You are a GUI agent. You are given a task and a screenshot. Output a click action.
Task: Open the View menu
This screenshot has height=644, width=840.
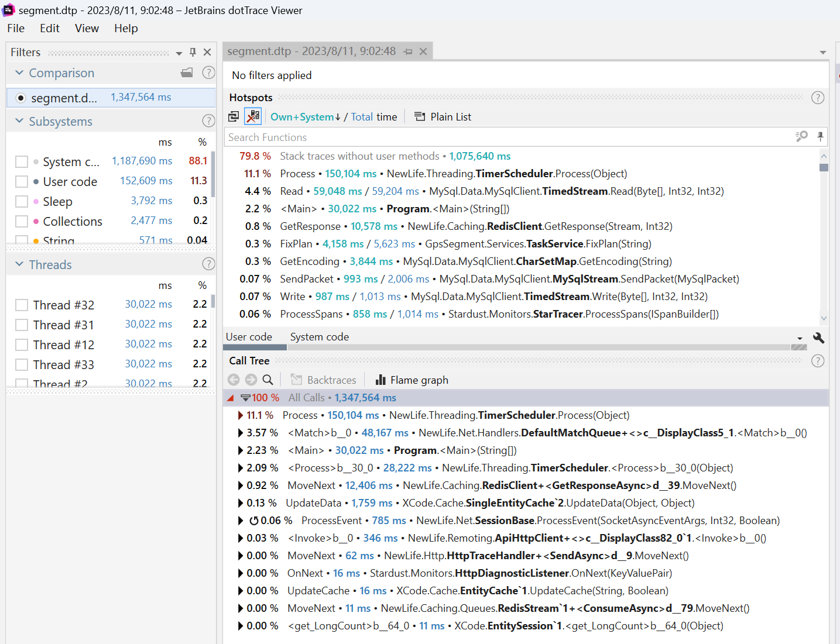click(87, 28)
